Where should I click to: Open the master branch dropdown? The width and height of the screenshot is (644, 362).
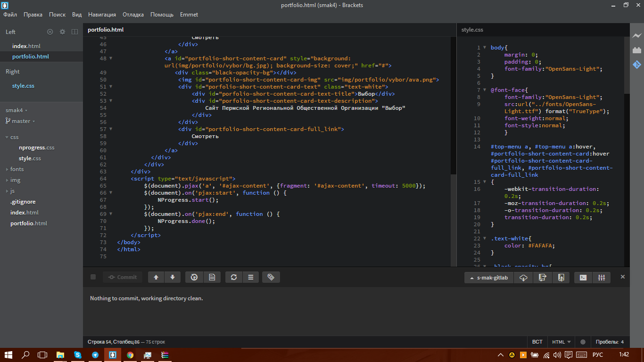coord(21,121)
